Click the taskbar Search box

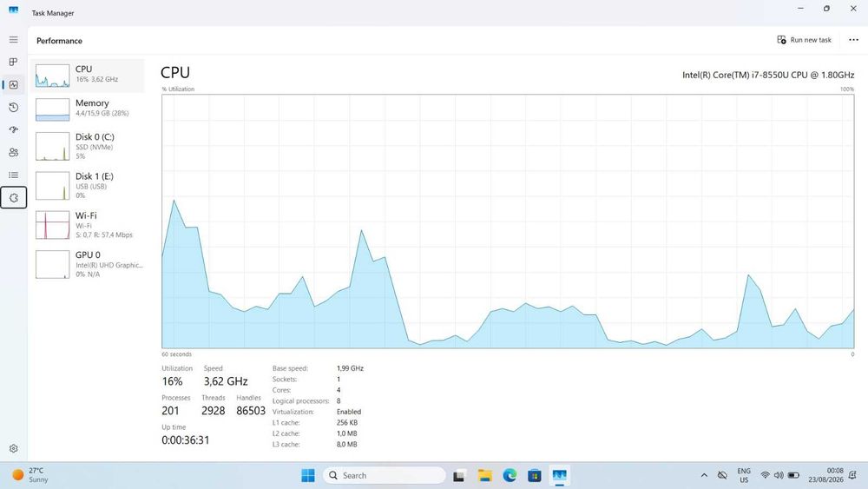click(385, 475)
